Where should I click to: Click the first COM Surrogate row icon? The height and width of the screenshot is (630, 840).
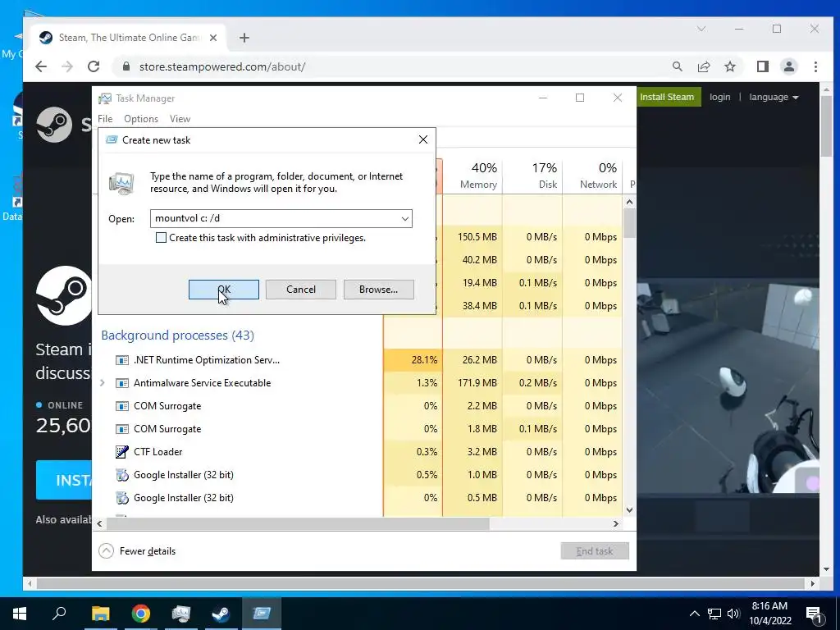coord(122,406)
